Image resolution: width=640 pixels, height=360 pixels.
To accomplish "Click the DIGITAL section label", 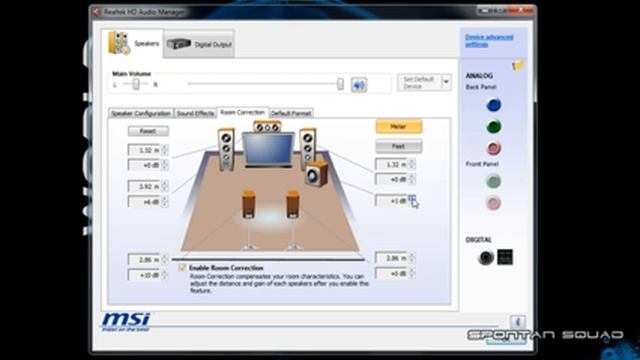I will pos(478,240).
